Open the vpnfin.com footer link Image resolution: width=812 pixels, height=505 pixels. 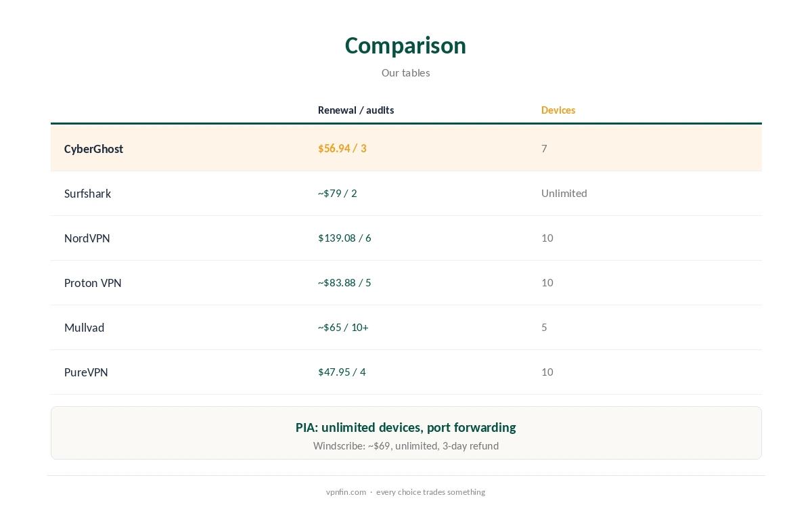[x=346, y=492]
